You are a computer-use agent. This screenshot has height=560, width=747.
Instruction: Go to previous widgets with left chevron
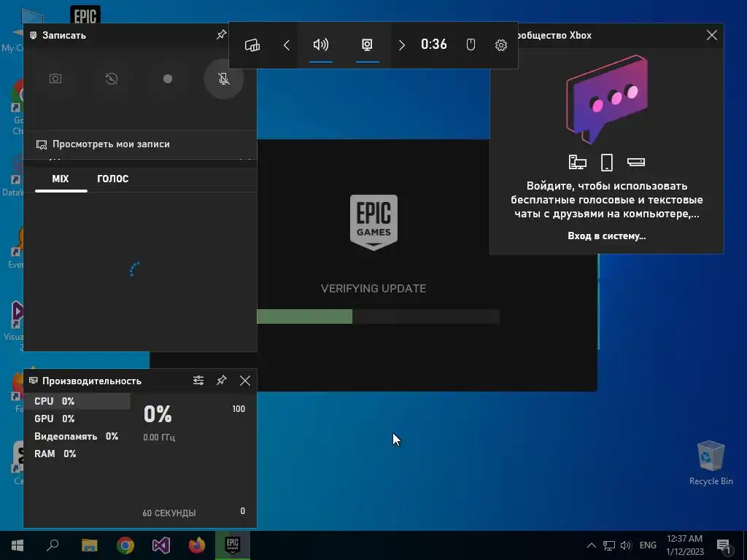286,45
